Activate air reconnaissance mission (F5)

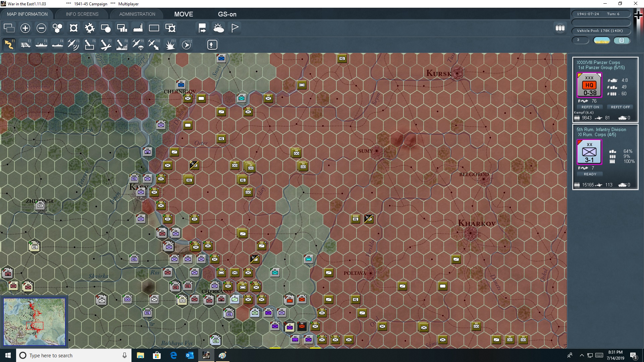click(x=73, y=45)
